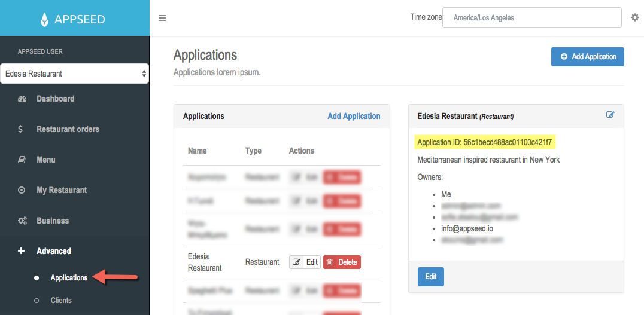Open the Edesia Restaurant user dropdown
The width and height of the screenshot is (644, 315).
pos(74,74)
